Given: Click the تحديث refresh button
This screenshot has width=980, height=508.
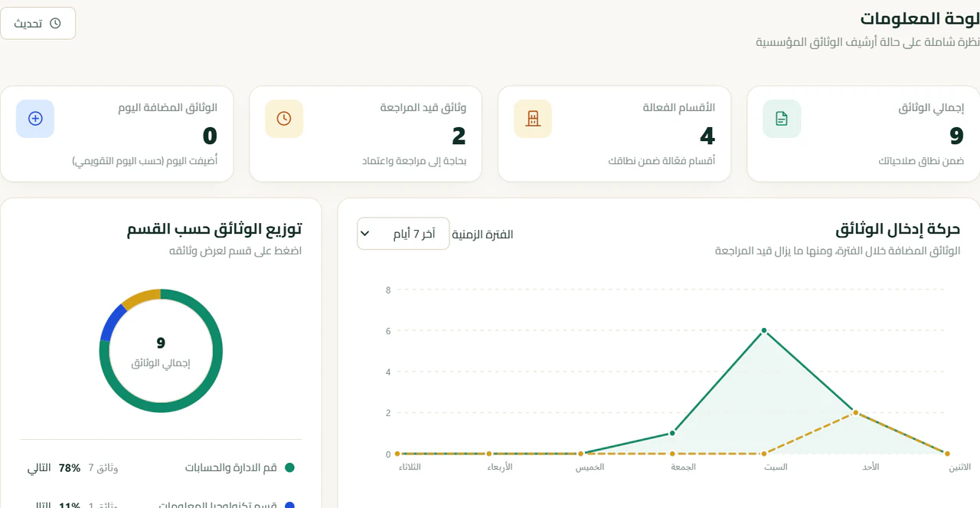Looking at the screenshot, I should [38, 23].
